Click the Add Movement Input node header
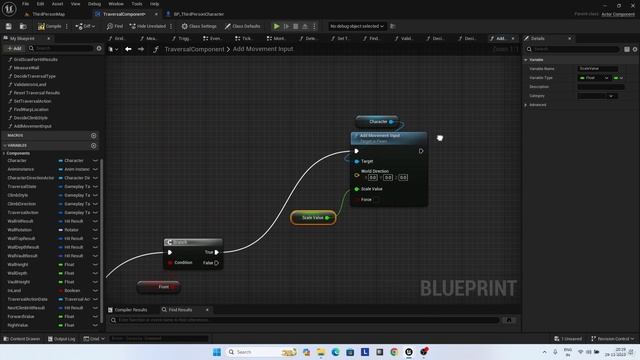640x360 pixels. [389, 138]
